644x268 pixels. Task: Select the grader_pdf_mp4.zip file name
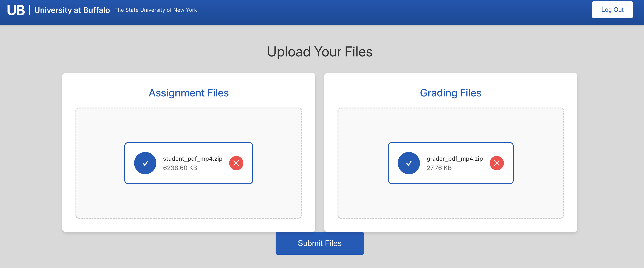[455, 159]
